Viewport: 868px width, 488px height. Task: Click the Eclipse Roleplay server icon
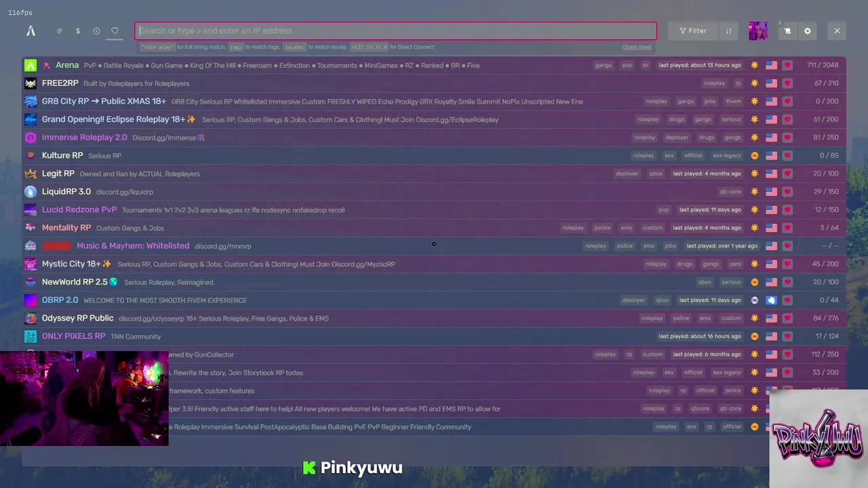click(x=31, y=119)
